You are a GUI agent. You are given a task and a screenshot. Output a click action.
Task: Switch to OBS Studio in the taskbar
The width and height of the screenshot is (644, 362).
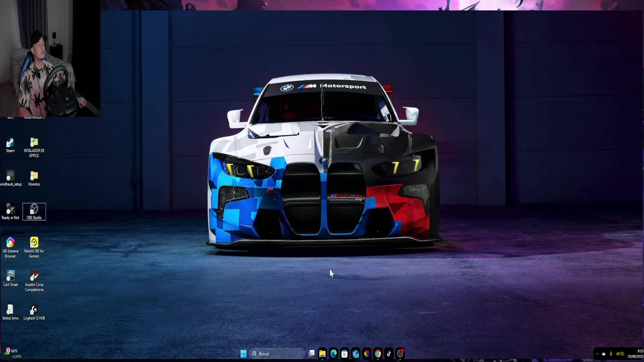[x=400, y=353]
